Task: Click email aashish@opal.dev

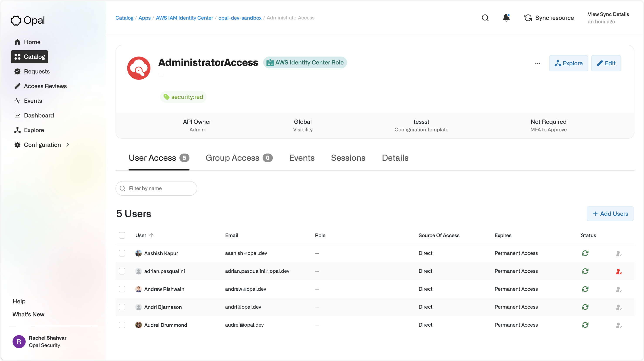Action: [x=246, y=253]
